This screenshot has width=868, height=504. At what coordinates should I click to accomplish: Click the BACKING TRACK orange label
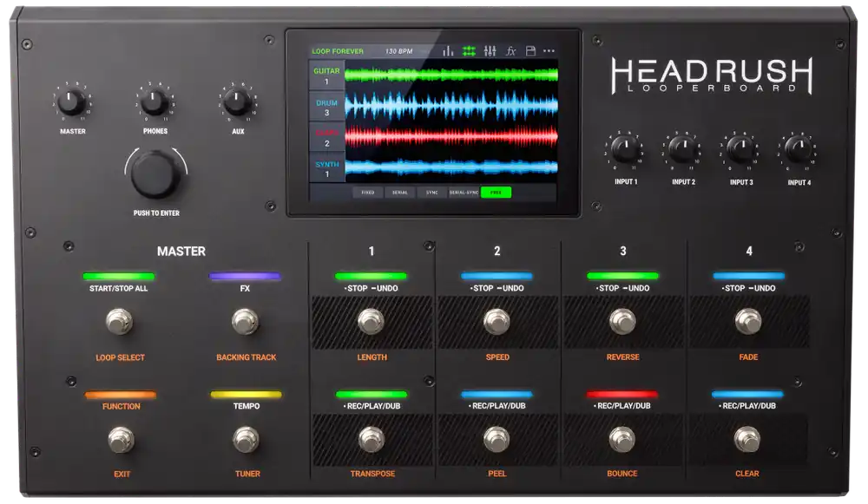point(247,357)
